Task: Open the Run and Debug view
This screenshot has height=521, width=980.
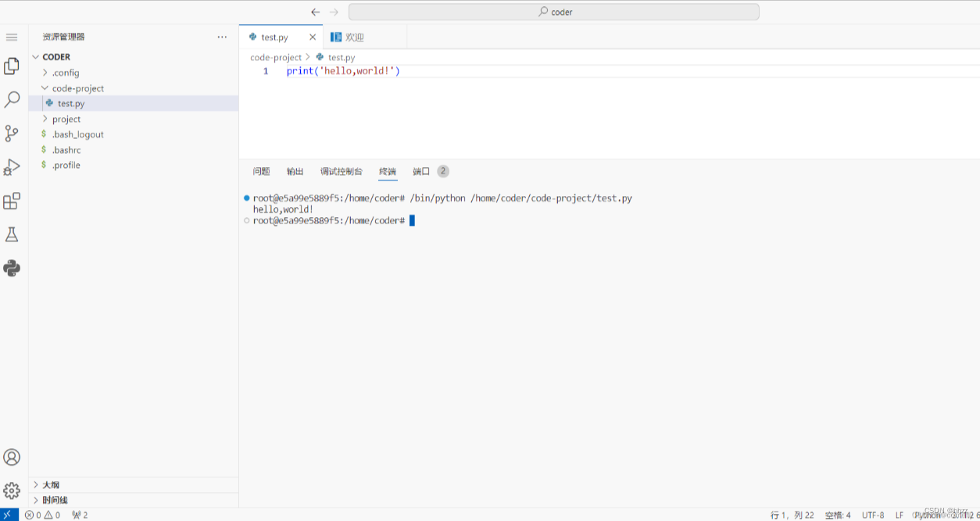Action: (x=12, y=167)
